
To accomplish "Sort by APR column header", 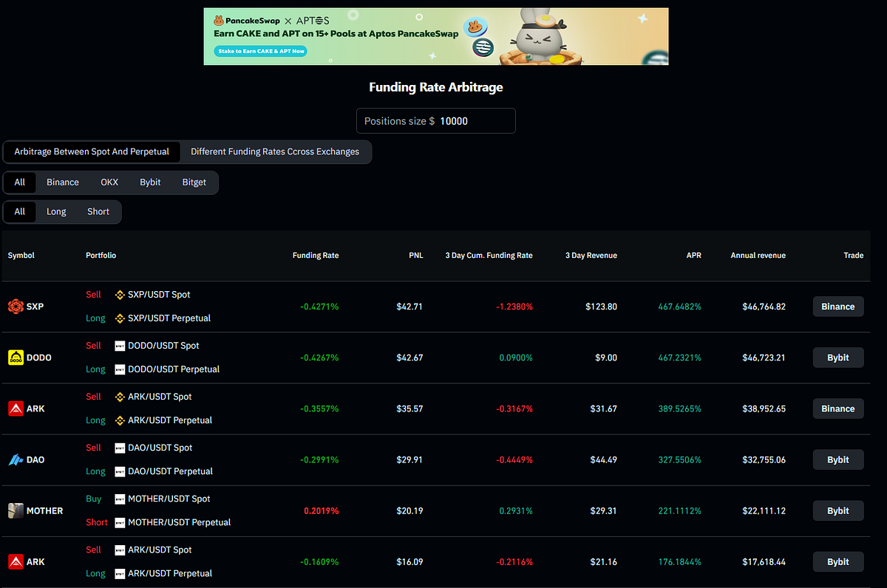I will click(x=693, y=256).
